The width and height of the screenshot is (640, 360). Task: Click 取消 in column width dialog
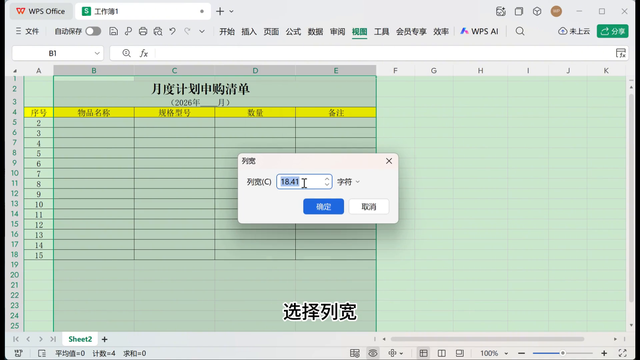tap(369, 207)
